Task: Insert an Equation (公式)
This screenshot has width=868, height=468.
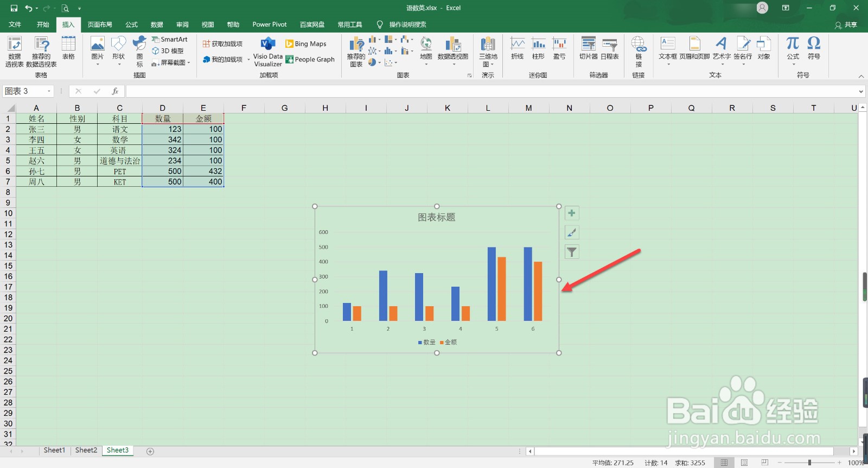Action: tap(793, 51)
